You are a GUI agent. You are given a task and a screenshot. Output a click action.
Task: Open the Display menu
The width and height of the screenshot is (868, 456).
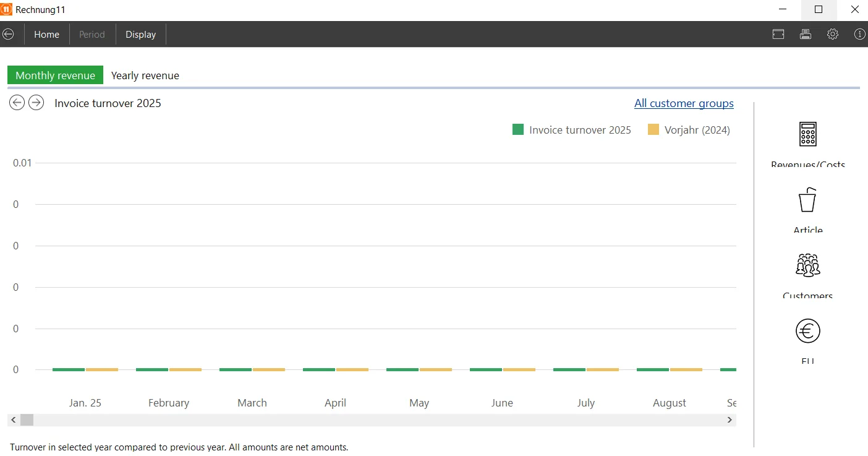coord(141,35)
